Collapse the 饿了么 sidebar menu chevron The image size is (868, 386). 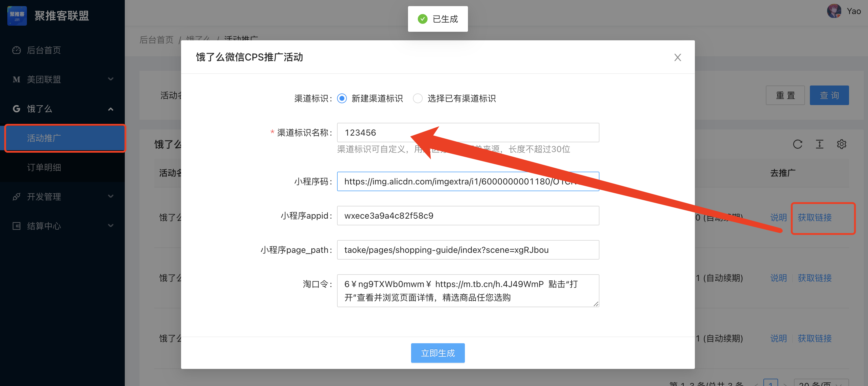point(110,109)
